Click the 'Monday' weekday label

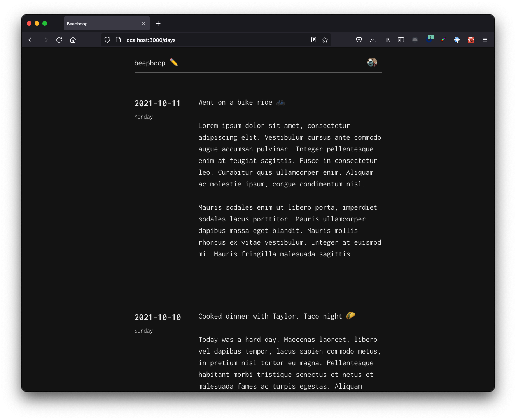[143, 117]
